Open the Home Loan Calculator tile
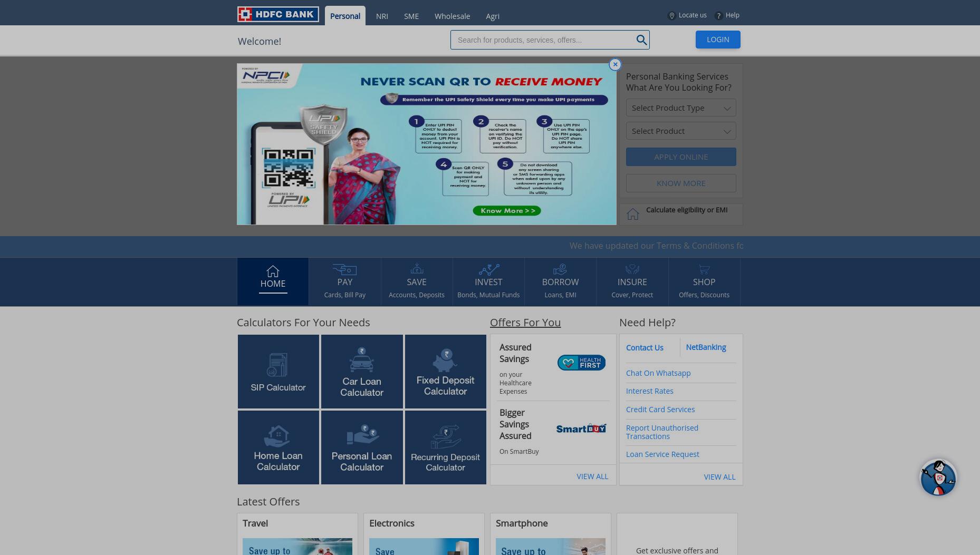This screenshot has width=980, height=555. (x=278, y=447)
